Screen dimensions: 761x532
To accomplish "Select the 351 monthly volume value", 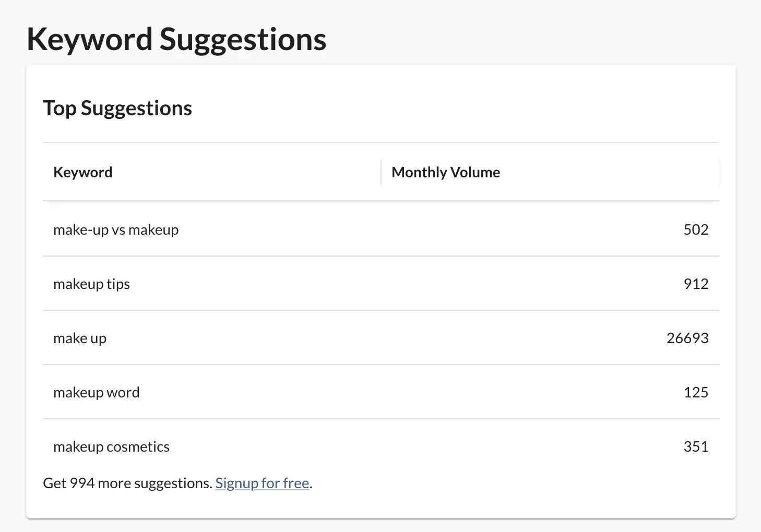I will point(696,447).
